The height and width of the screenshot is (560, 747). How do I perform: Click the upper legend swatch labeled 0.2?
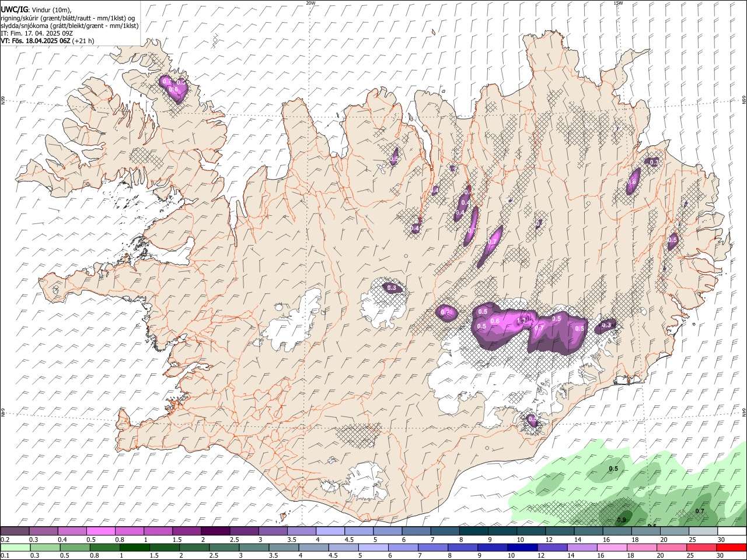click(15, 531)
